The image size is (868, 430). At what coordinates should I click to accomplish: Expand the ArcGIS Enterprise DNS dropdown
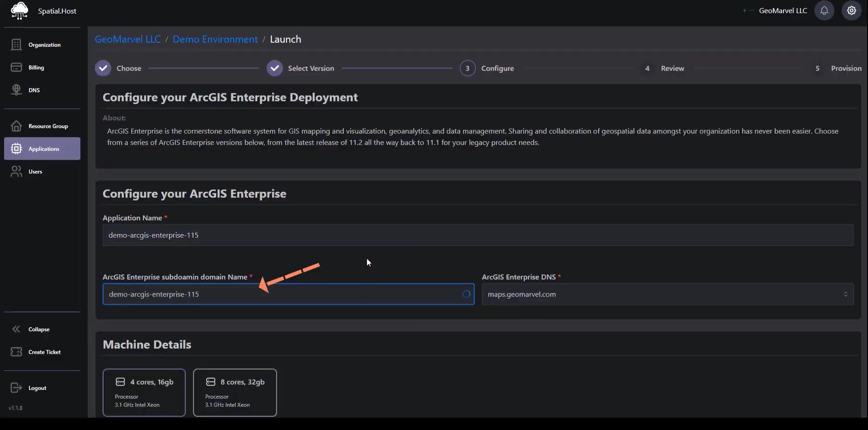[667, 294]
